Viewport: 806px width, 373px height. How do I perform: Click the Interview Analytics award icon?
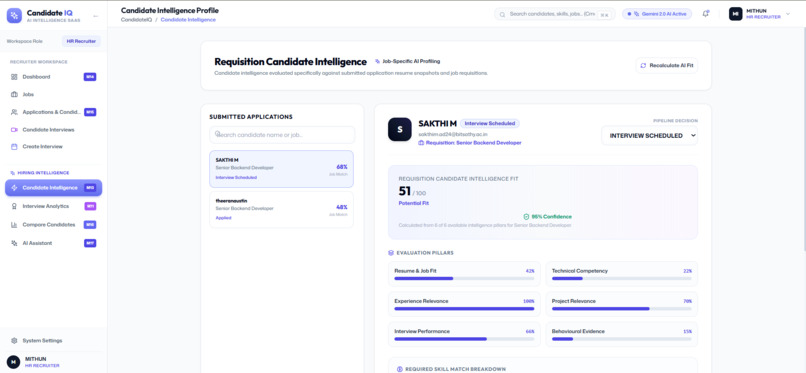[x=14, y=207]
